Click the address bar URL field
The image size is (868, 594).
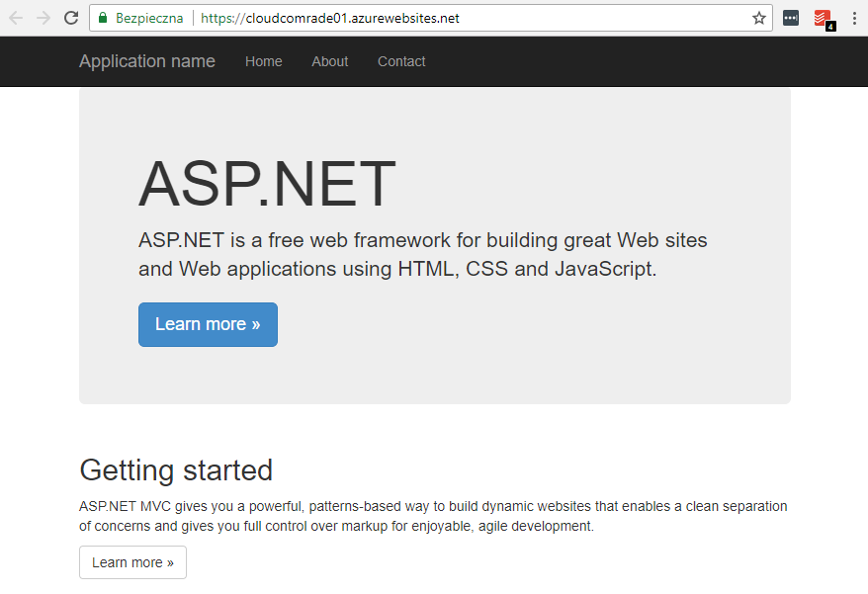[431, 18]
